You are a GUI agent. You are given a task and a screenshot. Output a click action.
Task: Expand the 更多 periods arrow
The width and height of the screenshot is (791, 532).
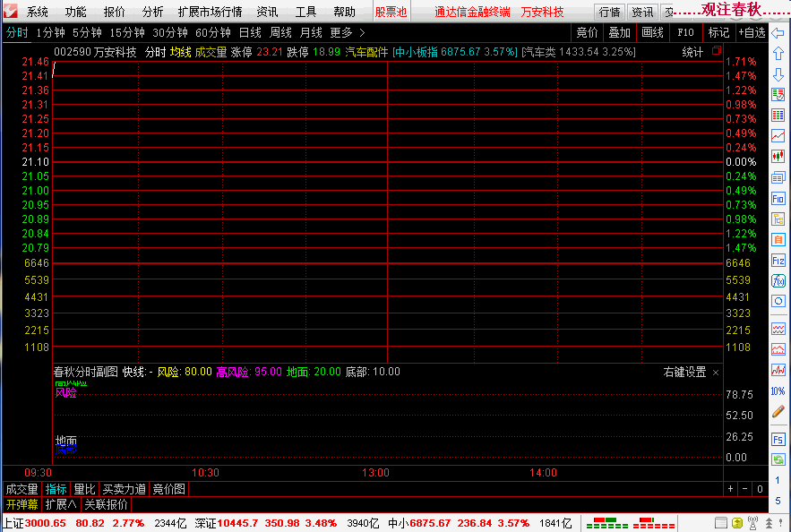[362, 33]
